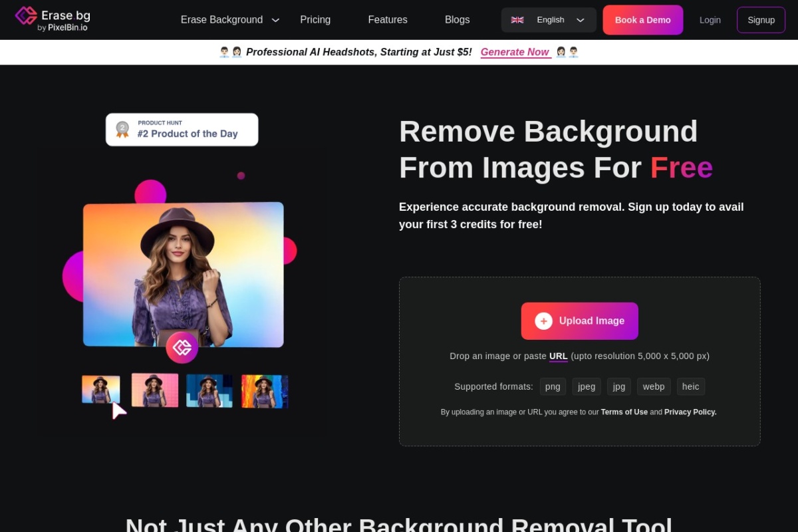This screenshot has width=798, height=532.
Task: Follow the Generate Now banner link
Action: coord(515,52)
